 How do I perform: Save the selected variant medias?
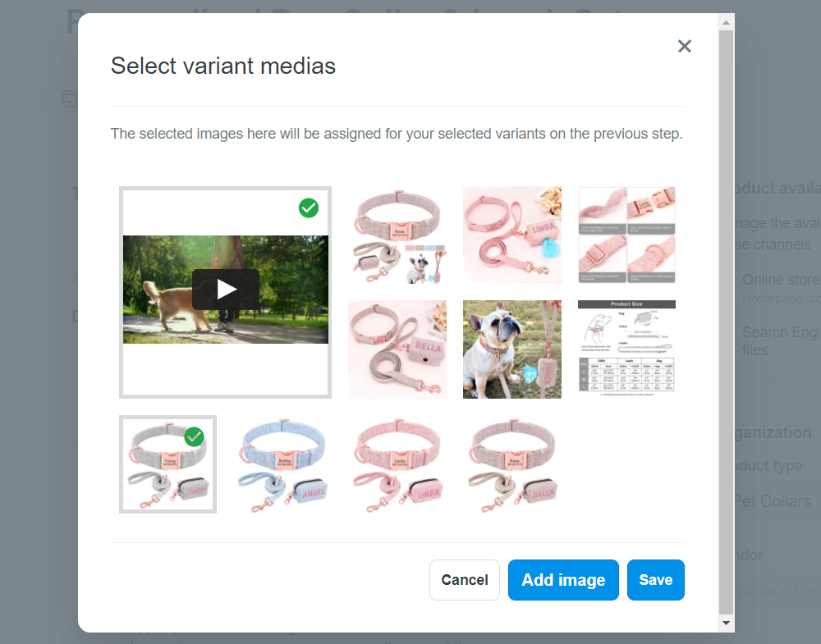click(655, 580)
